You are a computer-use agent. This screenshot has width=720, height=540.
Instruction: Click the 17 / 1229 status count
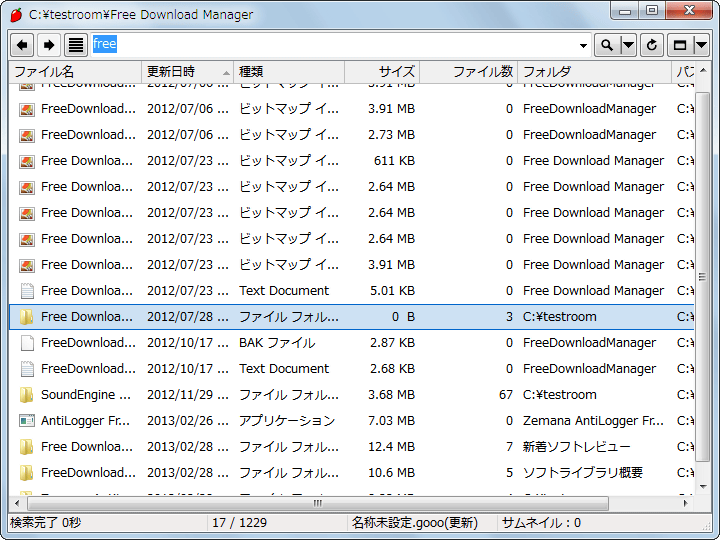239,523
